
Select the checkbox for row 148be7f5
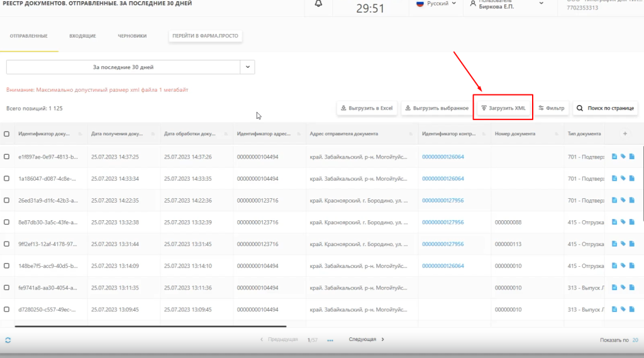pyautogui.click(x=7, y=266)
